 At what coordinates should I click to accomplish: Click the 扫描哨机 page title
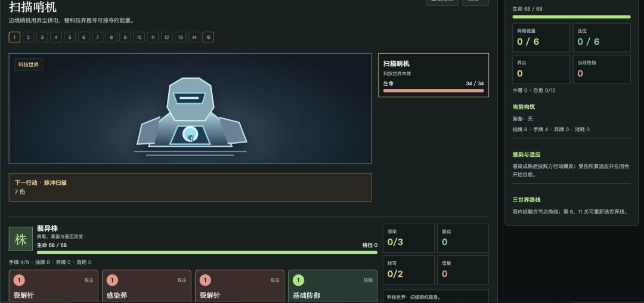point(33,7)
